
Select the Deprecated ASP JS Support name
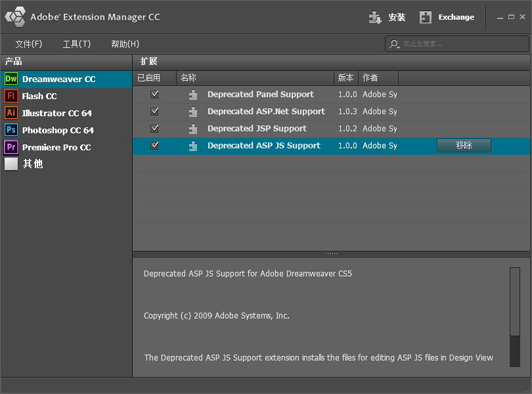pyautogui.click(x=264, y=146)
